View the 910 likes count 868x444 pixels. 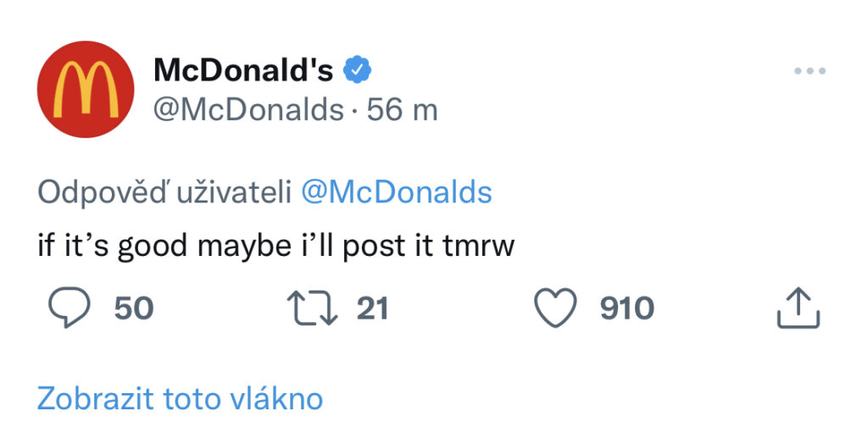[x=627, y=308]
